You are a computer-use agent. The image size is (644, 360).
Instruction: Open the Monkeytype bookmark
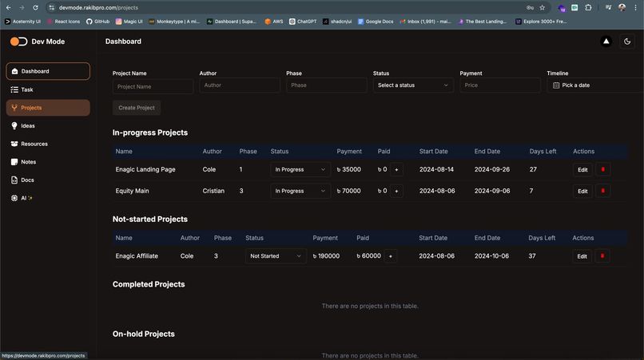point(174,22)
